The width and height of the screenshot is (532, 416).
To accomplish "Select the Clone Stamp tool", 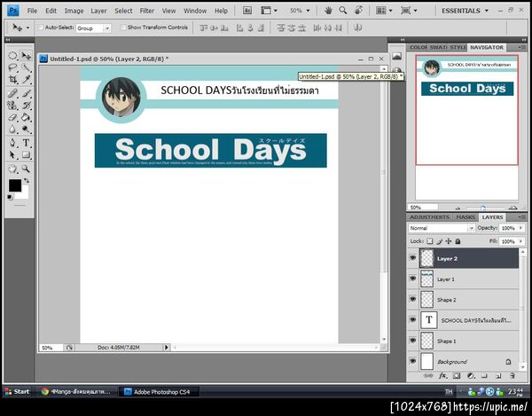I will [12, 105].
